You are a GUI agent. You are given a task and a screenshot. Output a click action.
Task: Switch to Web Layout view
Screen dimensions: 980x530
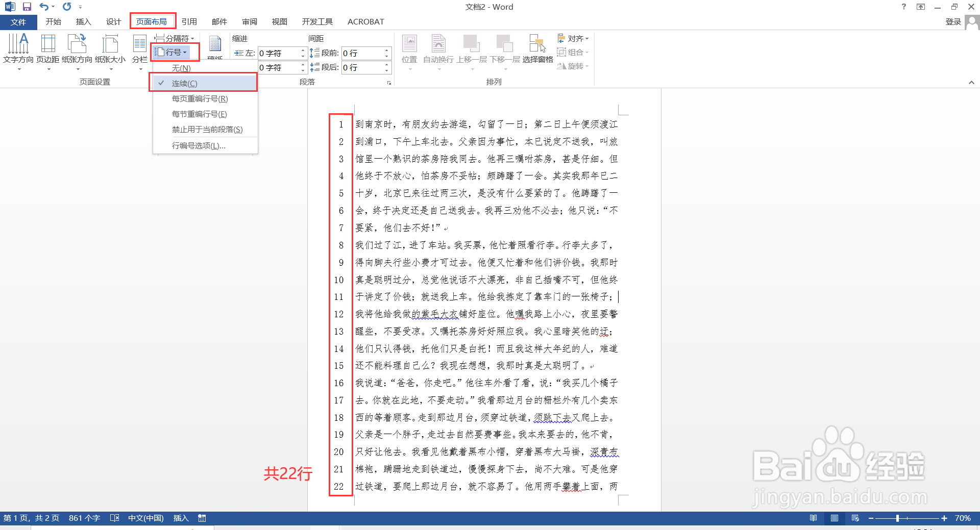coord(855,518)
